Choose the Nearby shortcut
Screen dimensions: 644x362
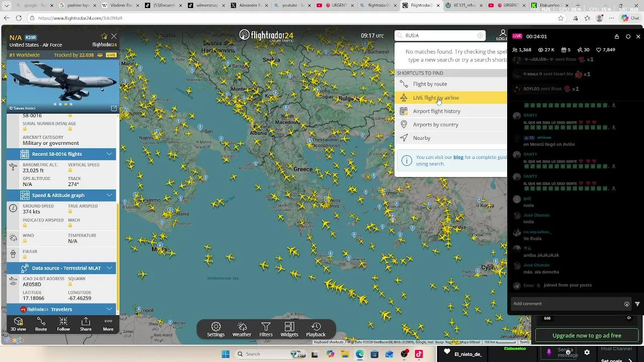(451, 138)
